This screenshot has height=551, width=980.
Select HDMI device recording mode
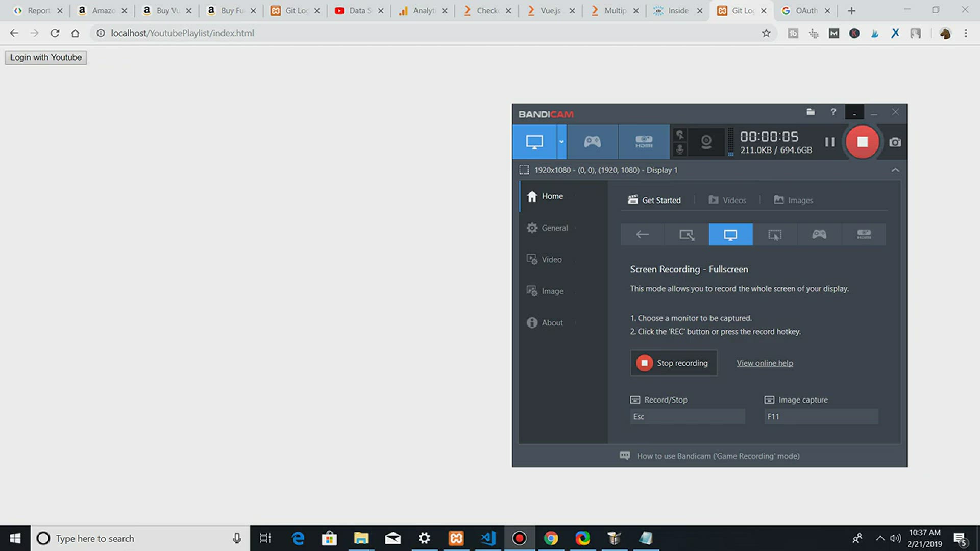[644, 142]
